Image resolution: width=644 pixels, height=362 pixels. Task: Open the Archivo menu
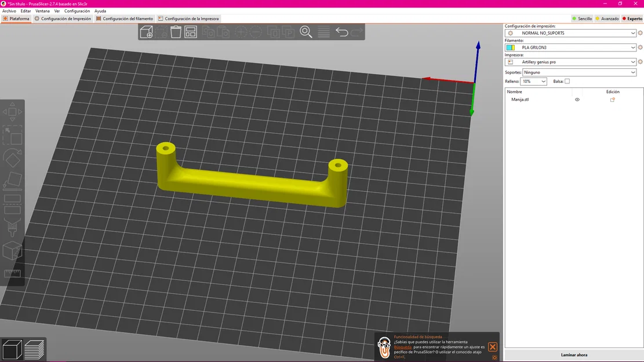(x=9, y=11)
